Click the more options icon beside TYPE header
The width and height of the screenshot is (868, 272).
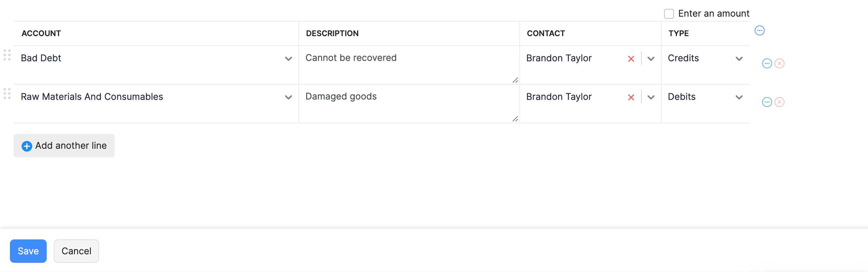pos(759,31)
